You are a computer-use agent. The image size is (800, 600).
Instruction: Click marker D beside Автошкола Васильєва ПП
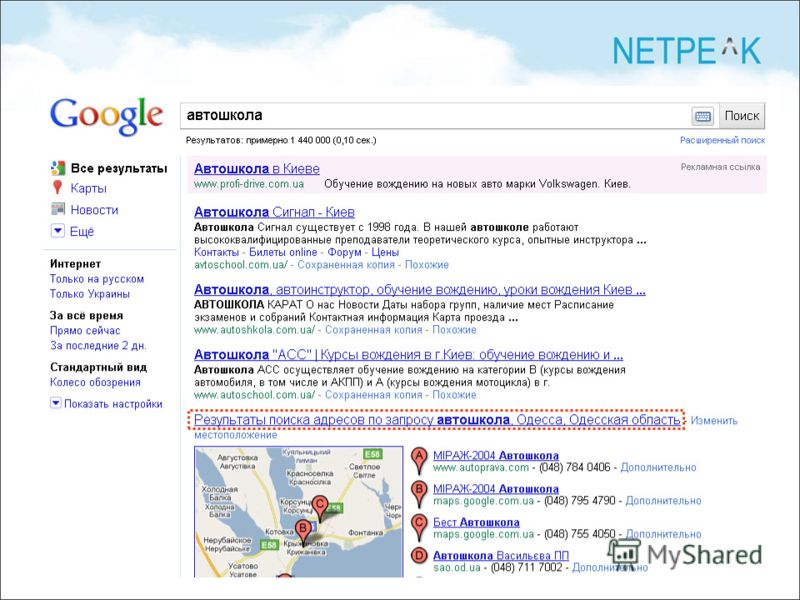[419, 555]
